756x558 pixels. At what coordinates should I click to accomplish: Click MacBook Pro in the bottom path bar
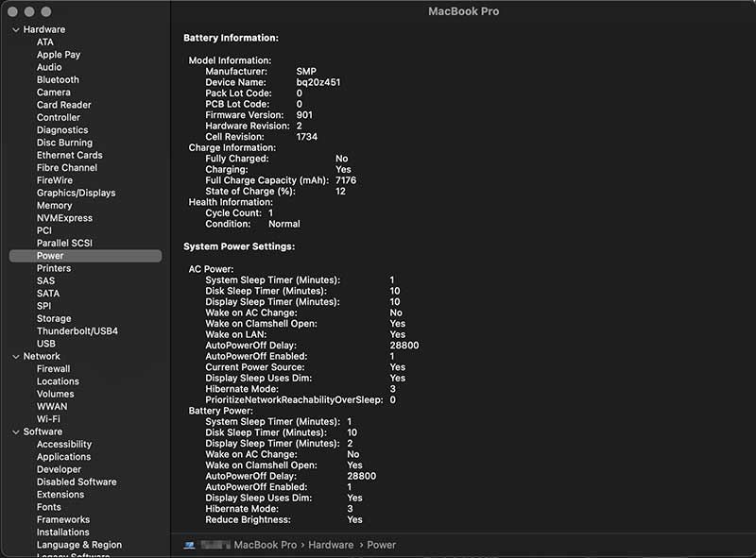point(265,545)
